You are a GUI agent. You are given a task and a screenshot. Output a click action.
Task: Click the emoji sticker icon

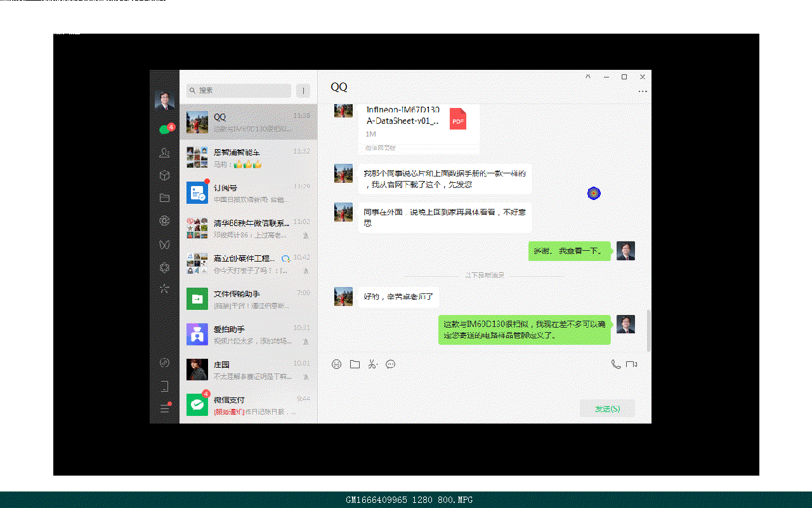337,364
